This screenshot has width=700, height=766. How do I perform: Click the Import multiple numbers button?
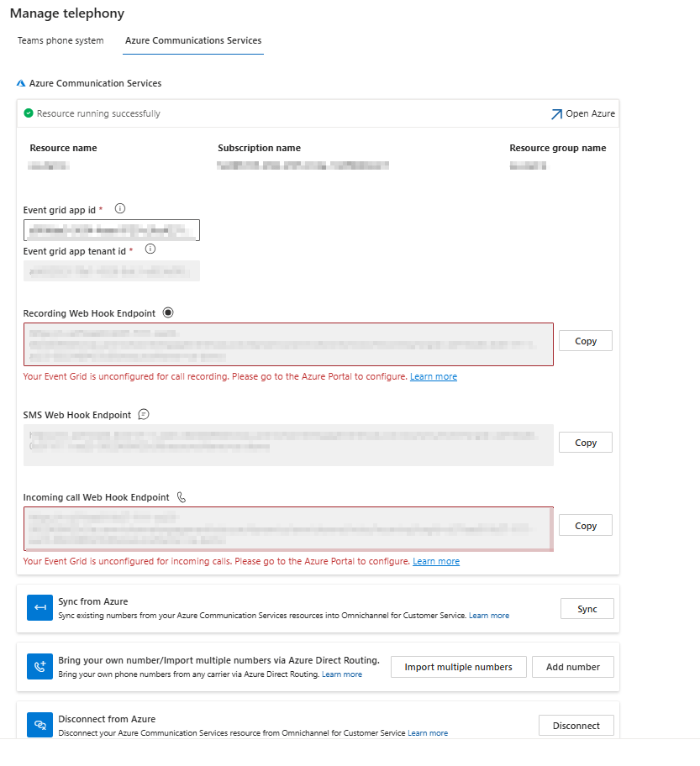pyautogui.click(x=458, y=667)
